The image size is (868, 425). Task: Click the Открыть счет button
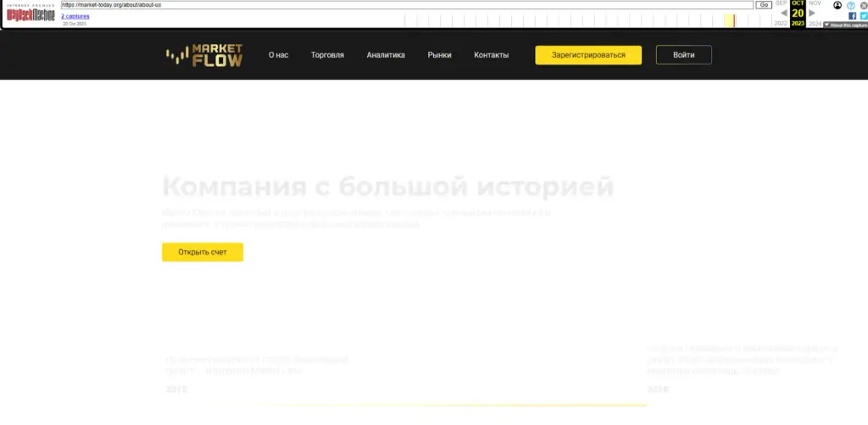[203, 252]
